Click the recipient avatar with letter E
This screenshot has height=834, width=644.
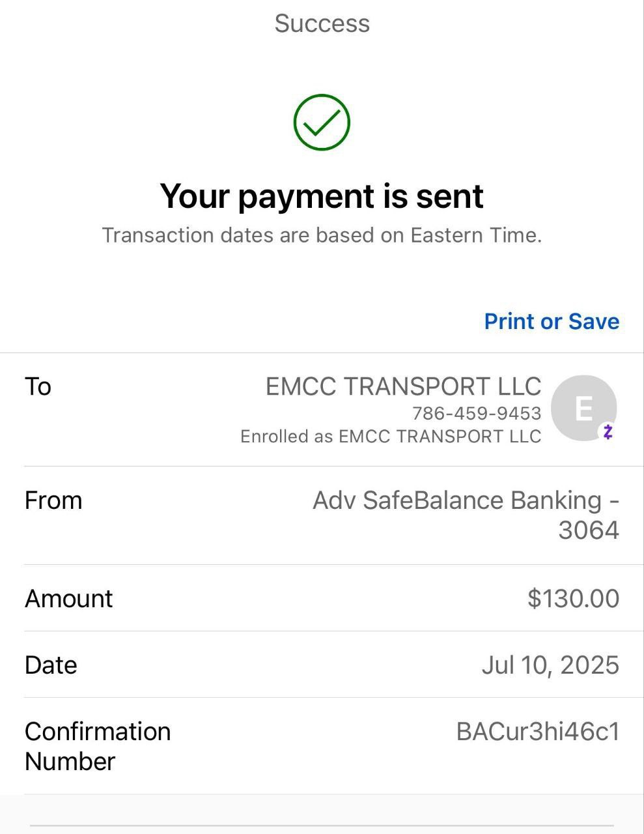[x=581, y=407]
